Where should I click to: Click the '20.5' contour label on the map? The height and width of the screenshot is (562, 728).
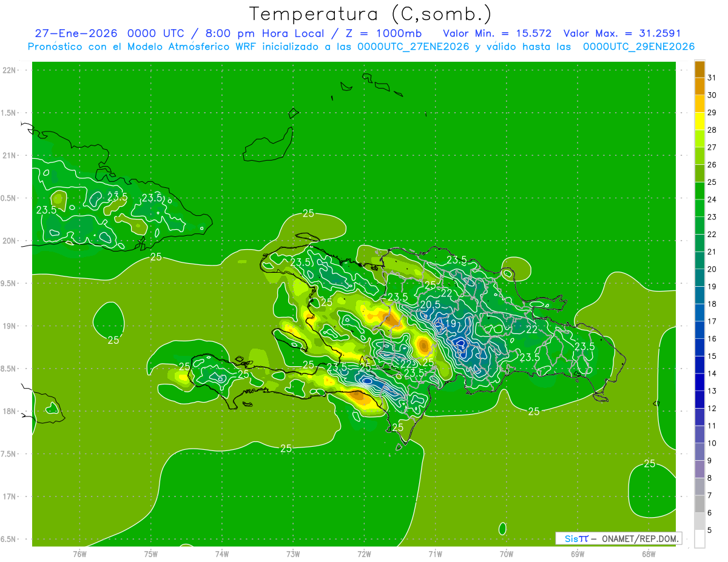(x=430, y=304)
